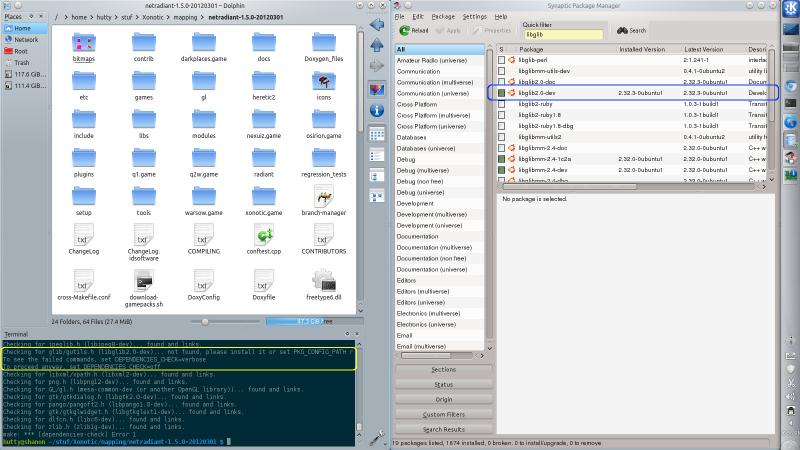Viewport: 800px width, 450px height.
Task: Open the icons folder
Action: (x=323, y=82)
